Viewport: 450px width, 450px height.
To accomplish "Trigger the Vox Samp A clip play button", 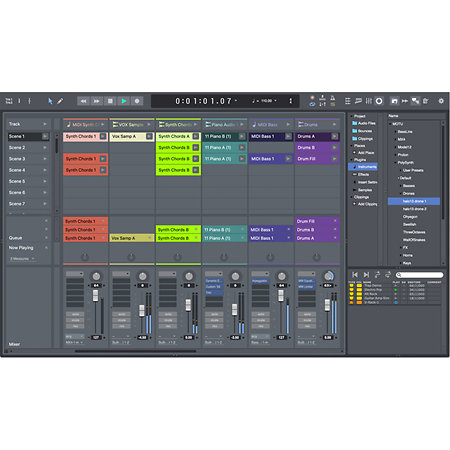I will pos(149,136).
